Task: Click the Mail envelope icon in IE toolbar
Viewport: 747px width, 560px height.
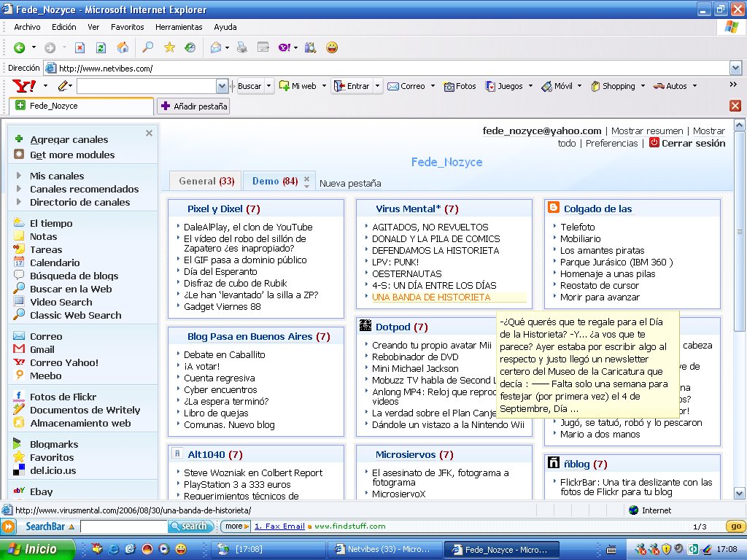Action: tap(216, 47)
